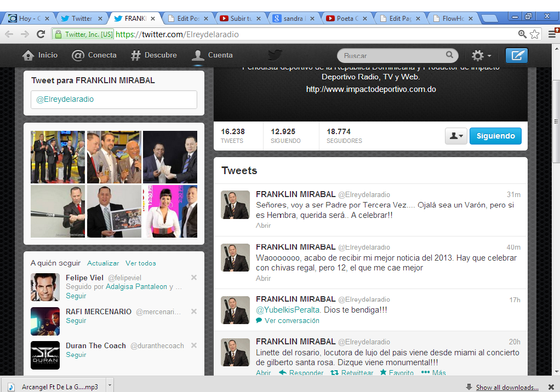Click browser back arrow

[9, 34]
